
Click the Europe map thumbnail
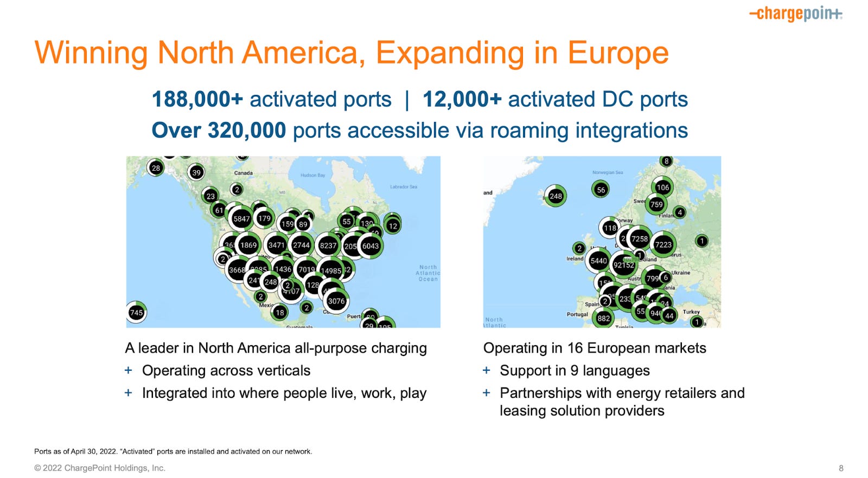point(602,242)
